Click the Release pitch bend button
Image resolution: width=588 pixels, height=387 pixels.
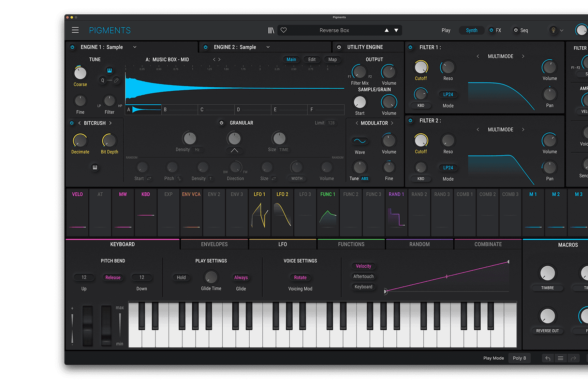point(113,278)
